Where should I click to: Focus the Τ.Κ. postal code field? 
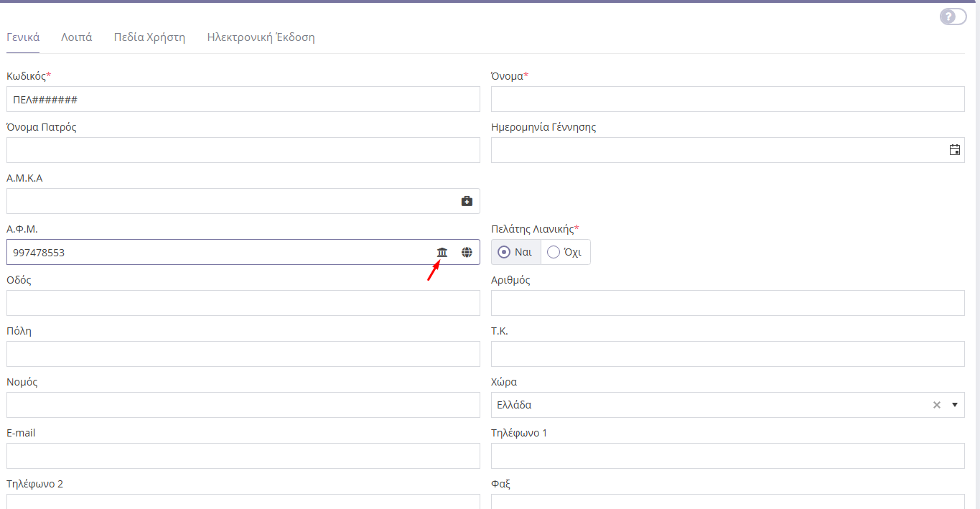coord(727,354)
